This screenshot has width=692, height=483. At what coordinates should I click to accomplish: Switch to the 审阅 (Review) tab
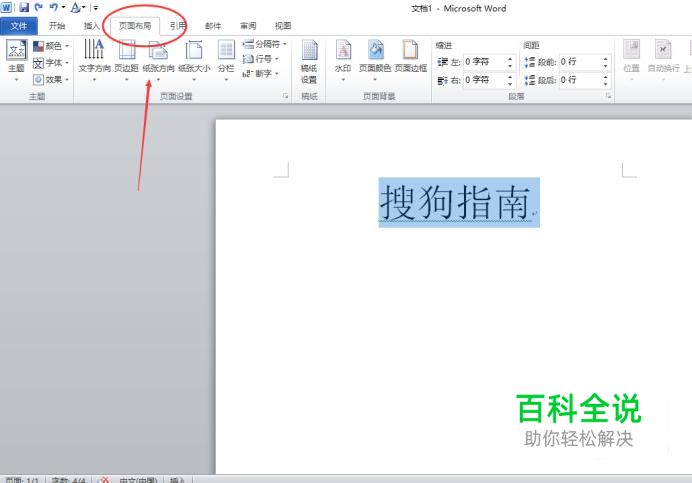pos(248,26)
